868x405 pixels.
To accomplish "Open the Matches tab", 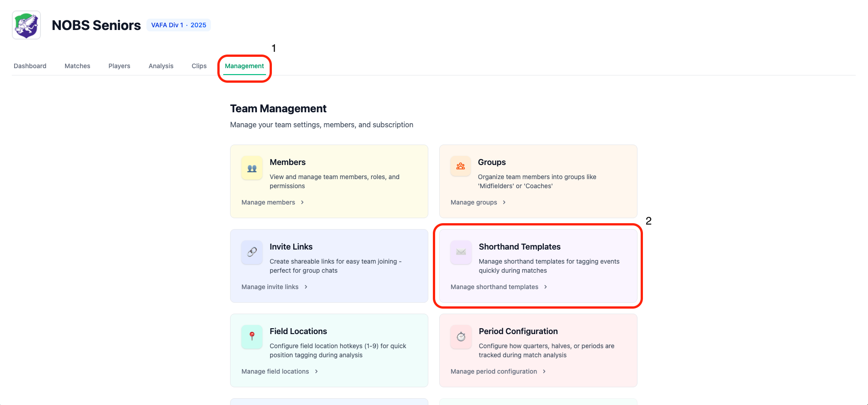I will (x=77, y=66).
